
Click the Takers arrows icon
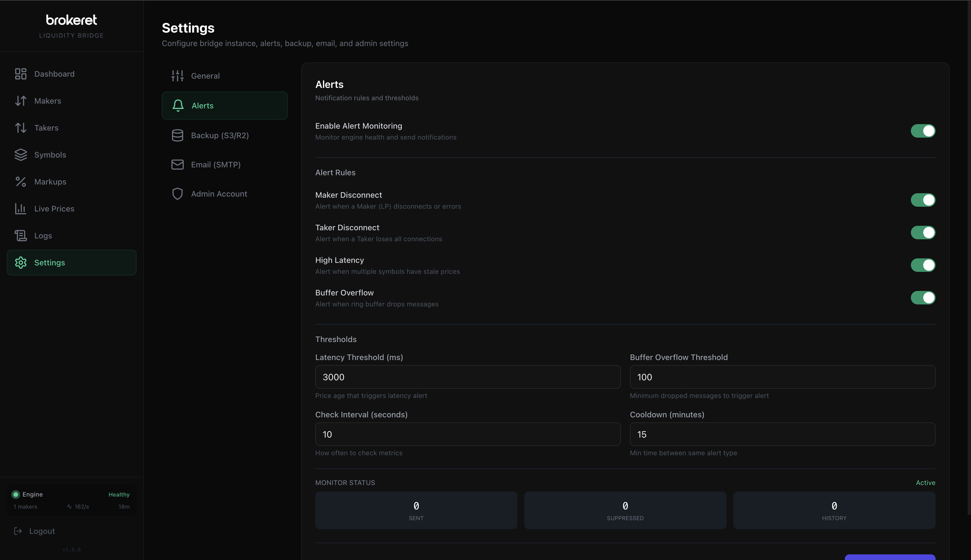21,127
